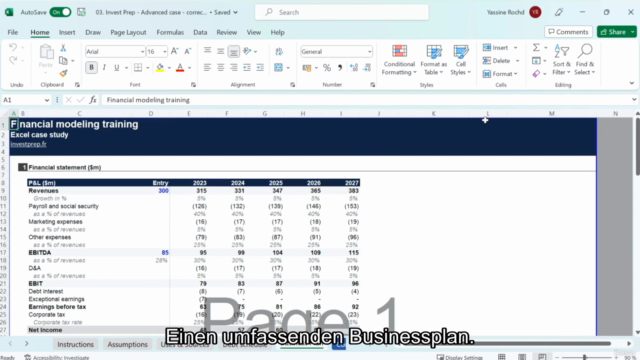Switch to the Formulas tab
Image resolution: width=640 pixels, height=360 pixels.
coord(170,32)
